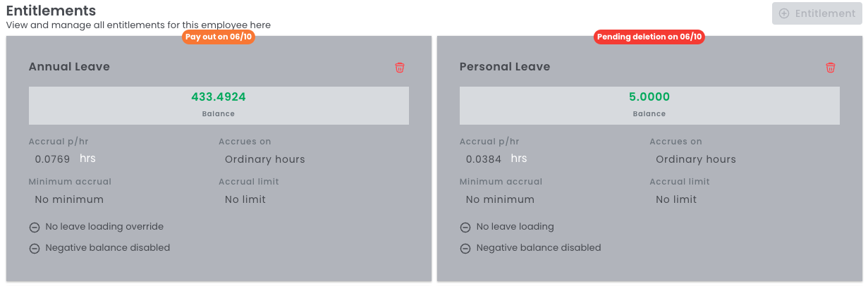This screenshot has height=286, width=868.
Task: Click the Personal Leave trash icon
Action: pos(831,68)
